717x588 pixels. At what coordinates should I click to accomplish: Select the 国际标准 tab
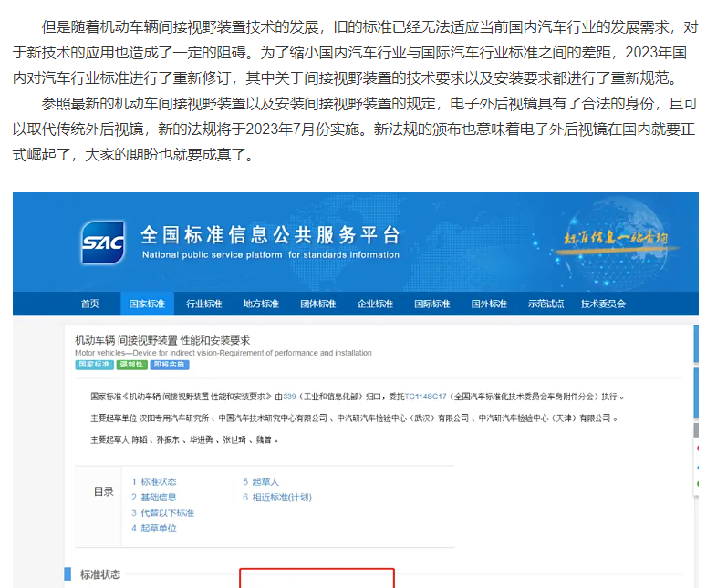pos(432,304)
